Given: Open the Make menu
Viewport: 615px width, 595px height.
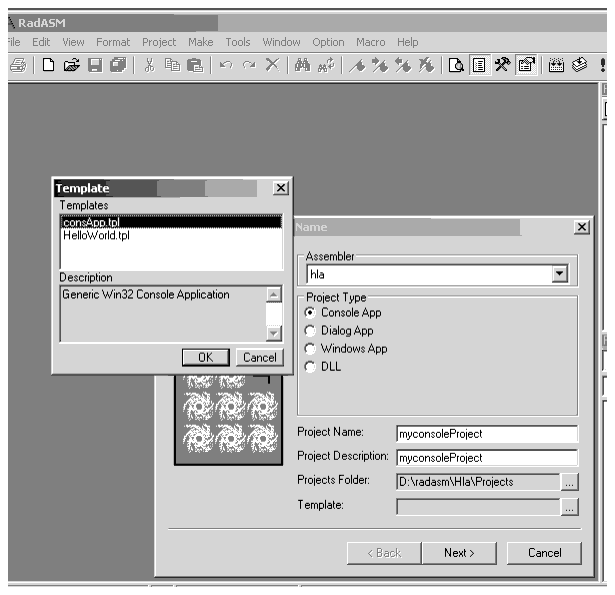Looking at the screenshot, I should click(x=200, y=42).
